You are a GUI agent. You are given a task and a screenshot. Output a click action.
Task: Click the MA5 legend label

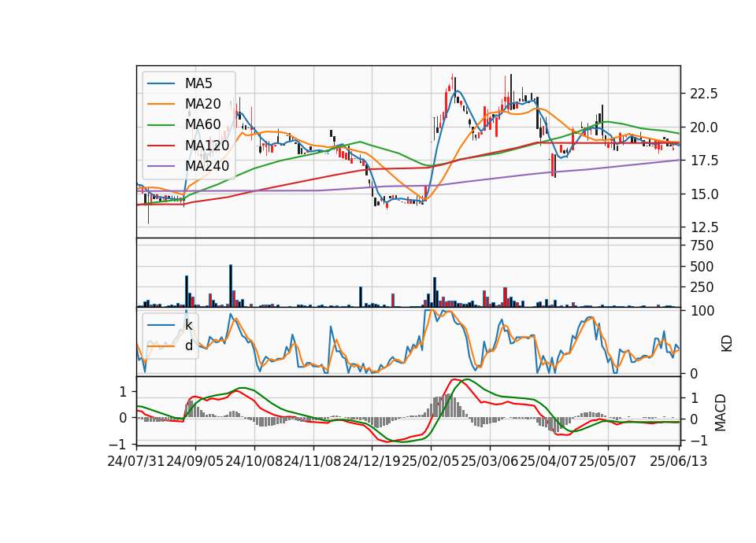[x=198, y=83]
